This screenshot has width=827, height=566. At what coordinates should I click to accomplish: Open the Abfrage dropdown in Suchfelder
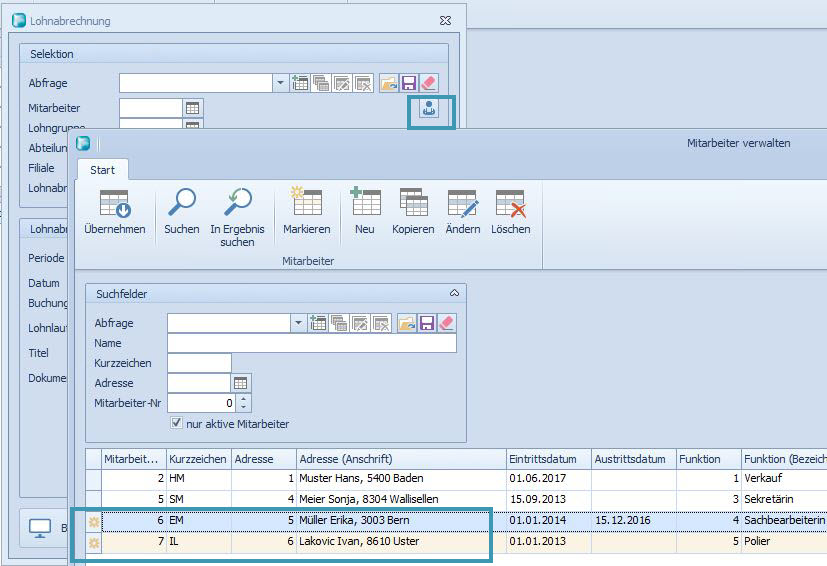click(298, 323)
